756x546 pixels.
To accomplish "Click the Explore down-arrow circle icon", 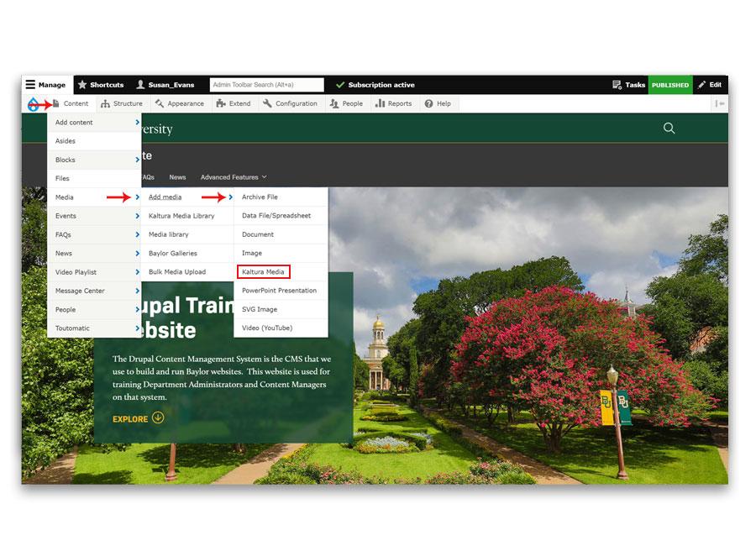I will click(x=158, y=417).
